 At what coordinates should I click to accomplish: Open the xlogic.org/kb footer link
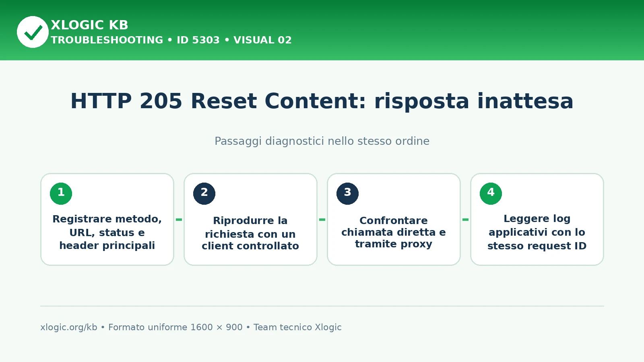tap(69, 327)
